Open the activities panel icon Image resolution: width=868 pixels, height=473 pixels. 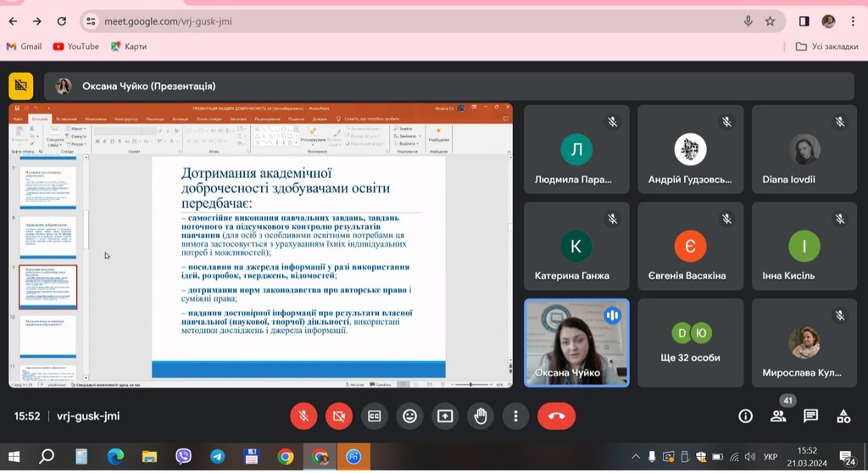[x=843, y=415]
